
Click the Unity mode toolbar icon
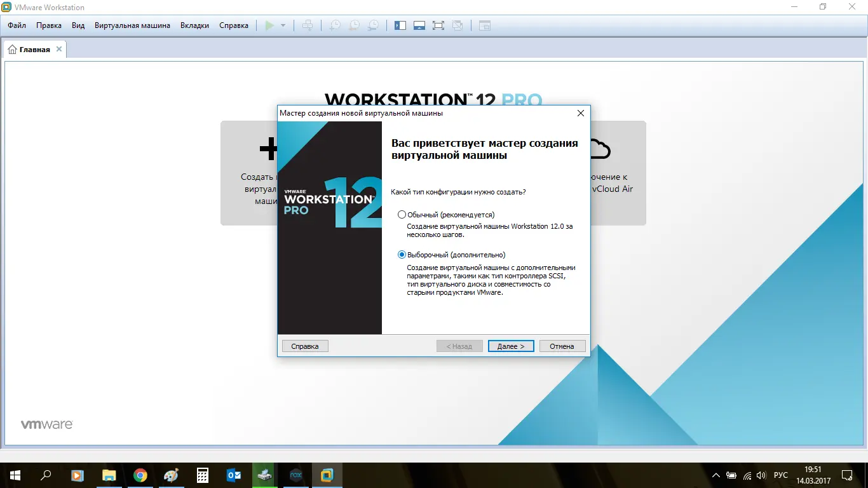(x=458, y=25)
